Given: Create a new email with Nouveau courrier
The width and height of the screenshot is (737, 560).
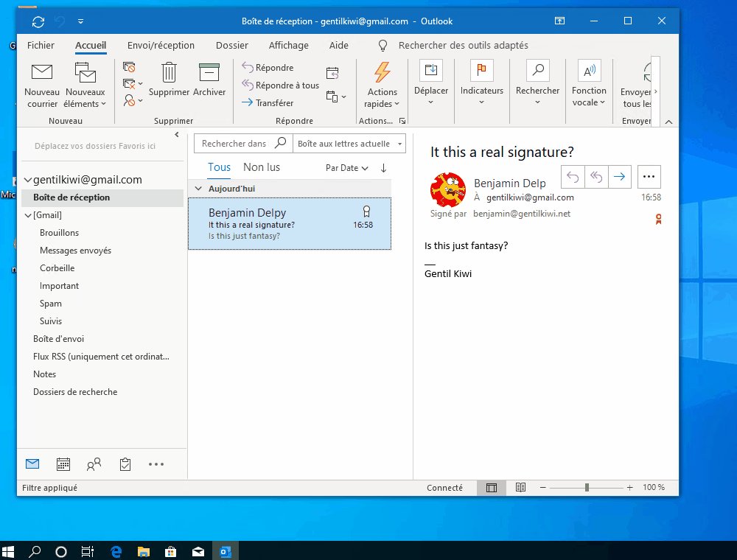Looking at the screenshot, I should (x=42, y=85).
